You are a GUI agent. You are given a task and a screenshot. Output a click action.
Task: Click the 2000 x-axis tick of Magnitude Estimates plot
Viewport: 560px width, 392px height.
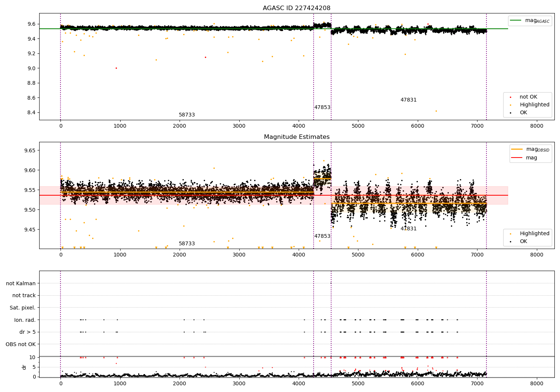(x=180, y=255)
